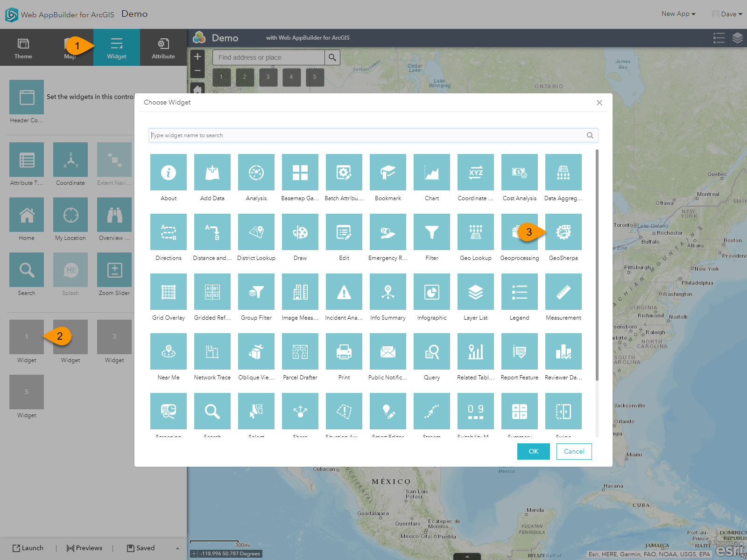Image resolution: width=747 pixels, height=560 pixels.
Task: Choose the Image Measurement widget
Action: [x=300, y=292]
